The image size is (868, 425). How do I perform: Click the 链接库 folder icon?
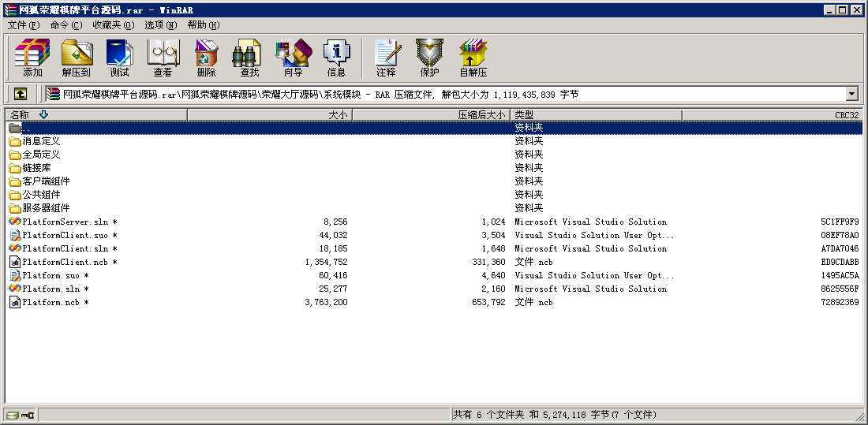(15, 168)
